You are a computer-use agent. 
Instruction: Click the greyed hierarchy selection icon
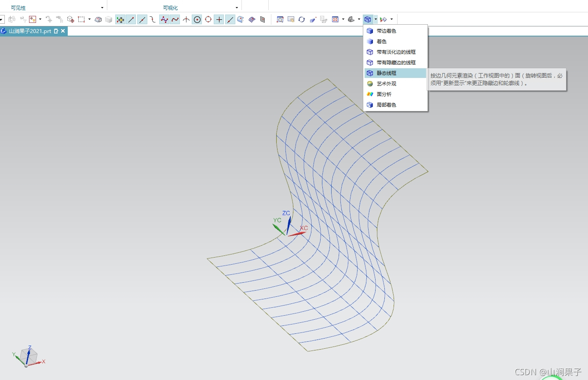pos(59,19)
